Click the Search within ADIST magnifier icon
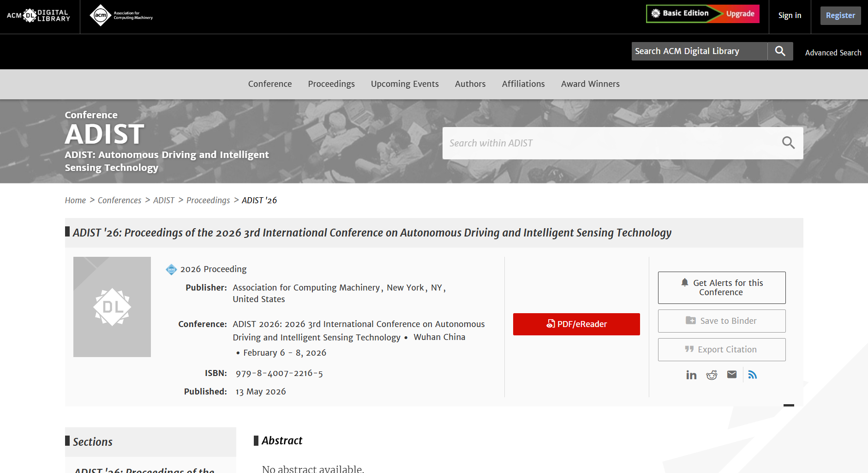 pyautogui.click(x=789, y=143)
